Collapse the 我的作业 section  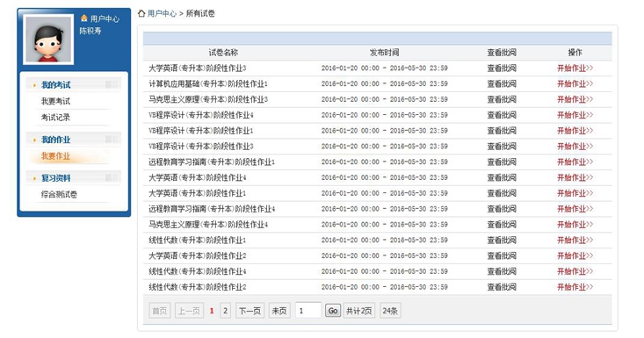pyautogui.click(x=56, y=140)
